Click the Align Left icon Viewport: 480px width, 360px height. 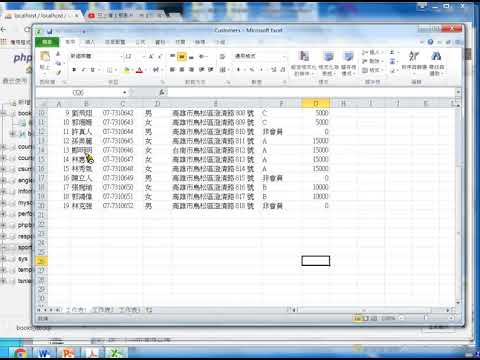172,69
